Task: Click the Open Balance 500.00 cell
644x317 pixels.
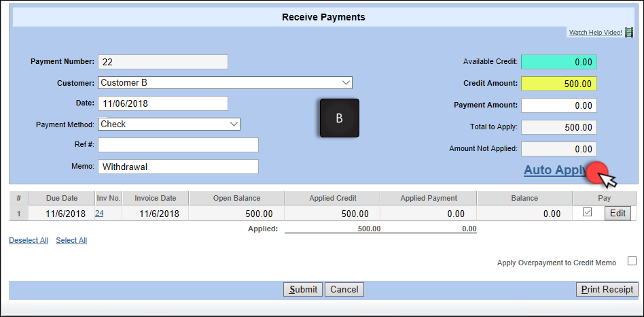Action: pyautogui.click(x=236, y=214)
